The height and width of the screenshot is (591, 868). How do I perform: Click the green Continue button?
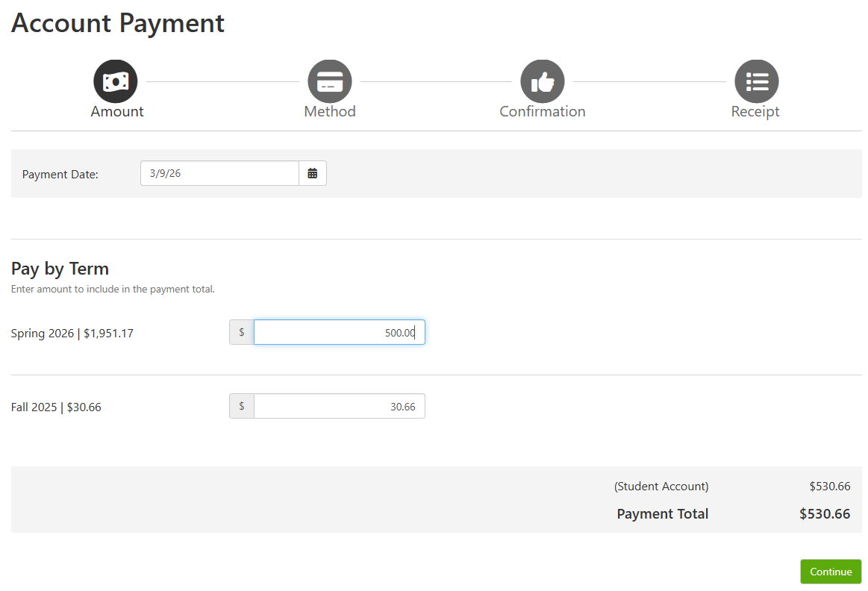point(831,572)
